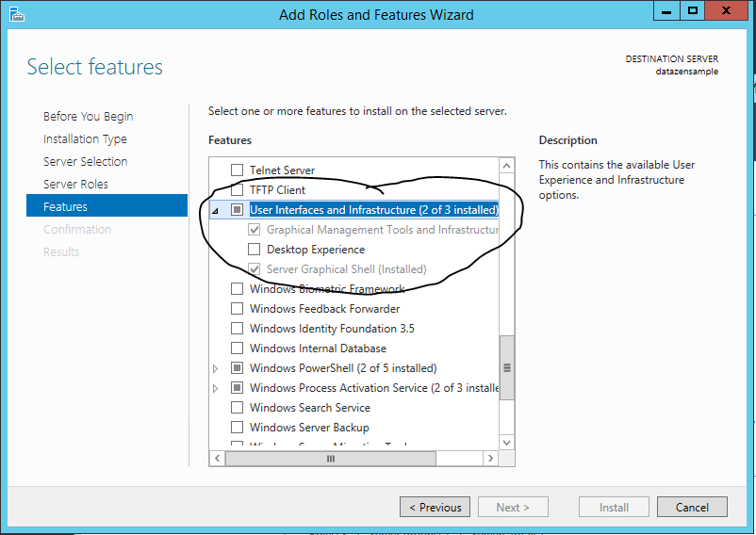Image resolution: width=756 pixels, height=535 pixels.
Task: Expand Windows Process Activation Service node
Action: point(216,388)
